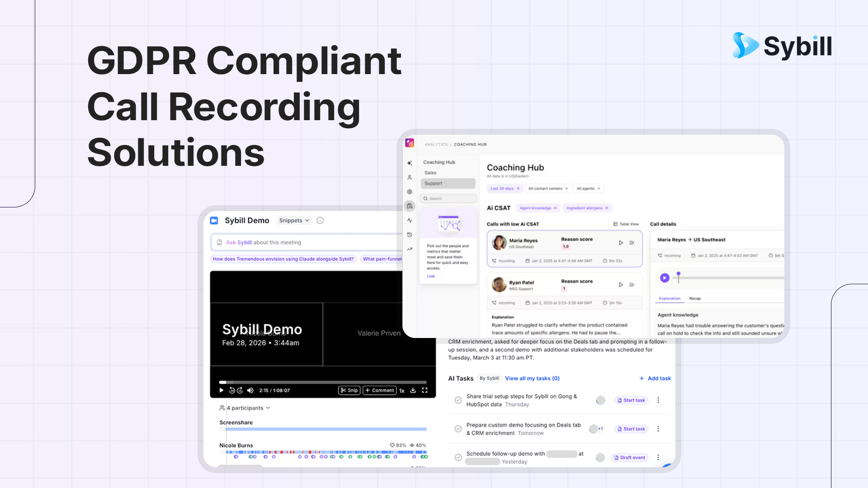Open the person profile sidebar icon
The width and height of the screenshot is (868, 488).
click(410, 178)
